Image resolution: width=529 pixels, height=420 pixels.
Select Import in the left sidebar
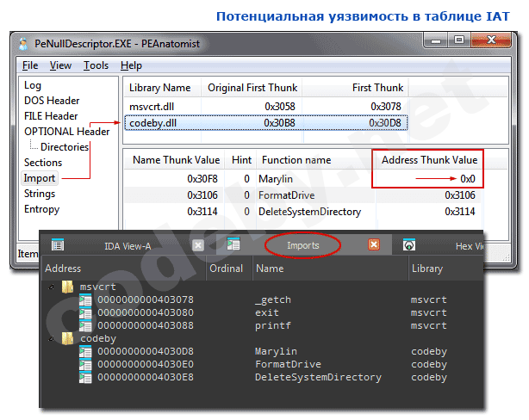pos(40,178)
